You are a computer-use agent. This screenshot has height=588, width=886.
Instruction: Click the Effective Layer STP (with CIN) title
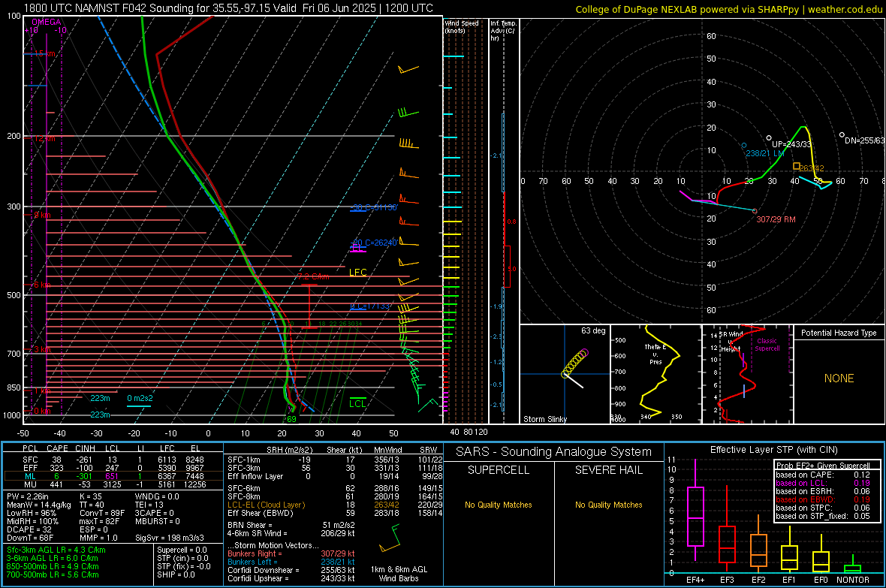pyautogui.click(x=773, y=450)
